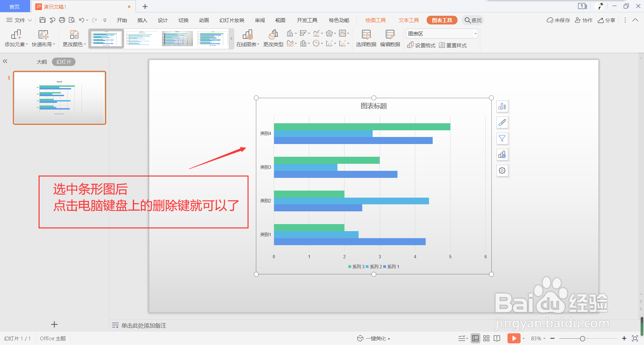Switch to Normal view

click(x=475, y=338)
